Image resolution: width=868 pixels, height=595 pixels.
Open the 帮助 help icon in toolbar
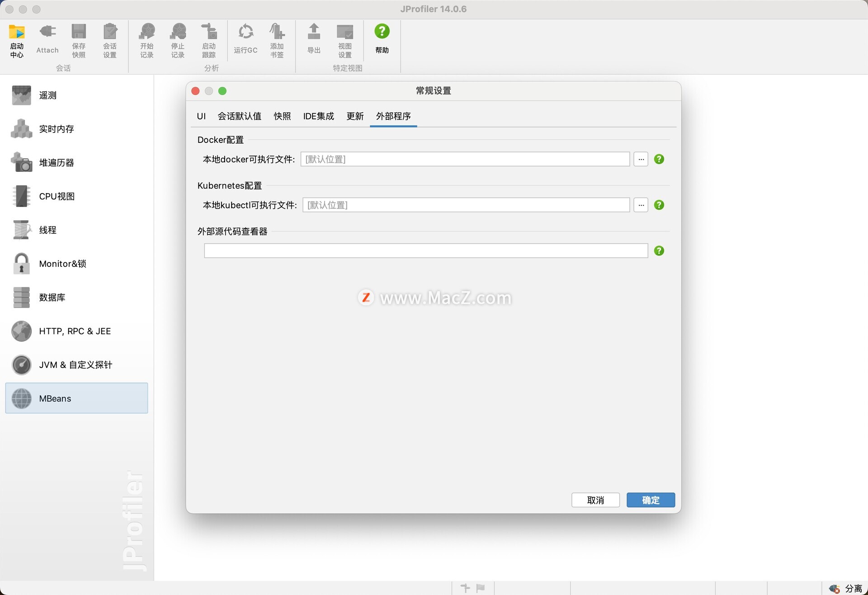click(x=382, y=40)
